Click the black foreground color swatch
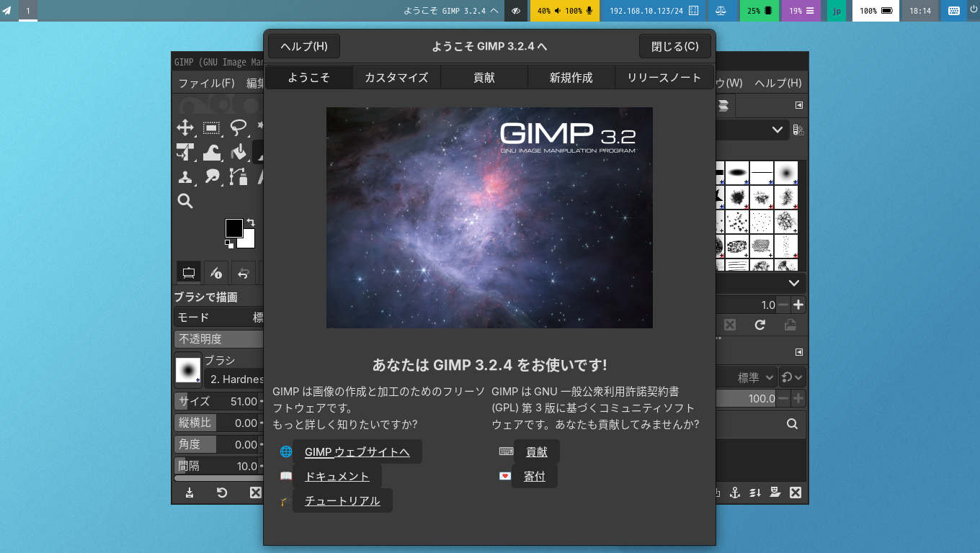980x553 pixels. click(233, 228)
